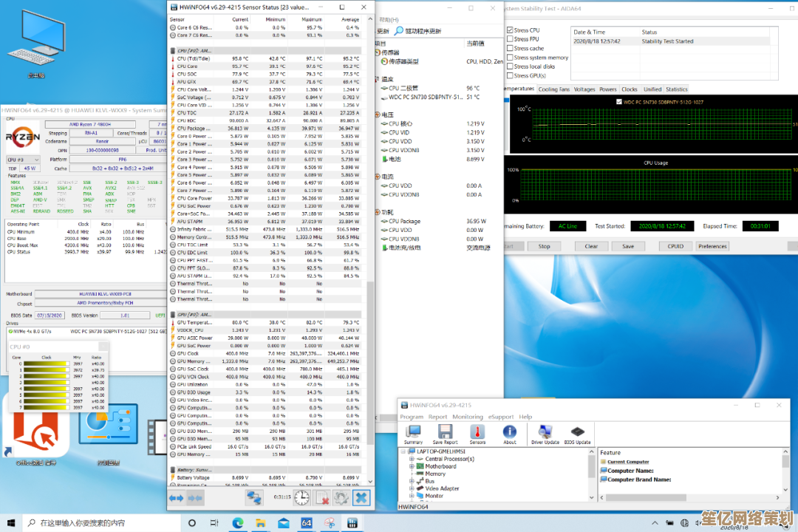Click the Stop button in AIDA64

(x=544, y=246)
